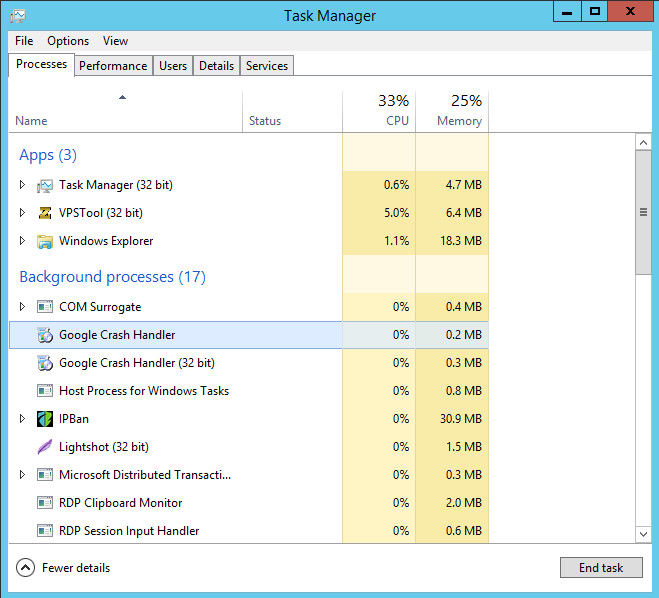659x598 pixels.
Task: Click the scroll down arrow of process list
Action: click(x=644, y=534)
